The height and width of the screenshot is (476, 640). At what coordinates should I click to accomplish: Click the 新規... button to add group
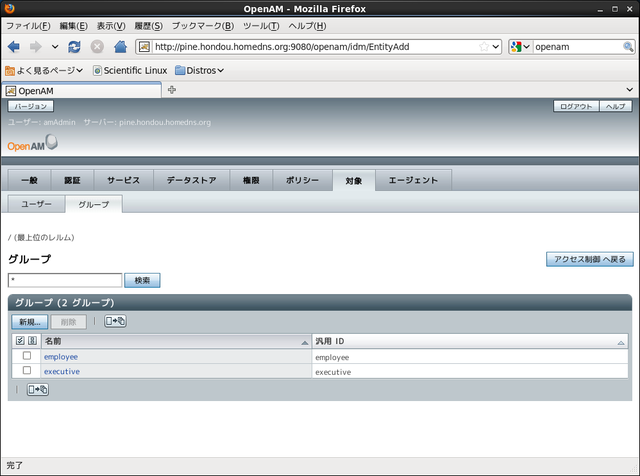(29, 321)
